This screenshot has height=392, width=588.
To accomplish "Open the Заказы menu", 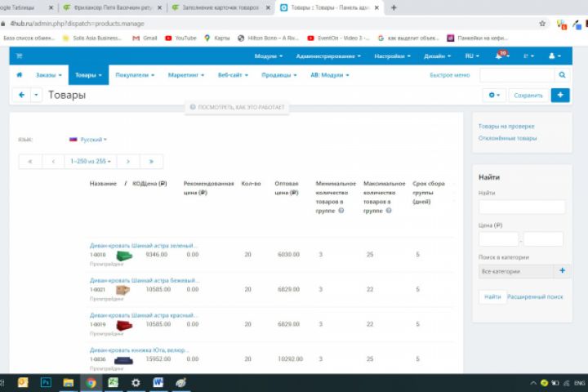I will point(49,75).
